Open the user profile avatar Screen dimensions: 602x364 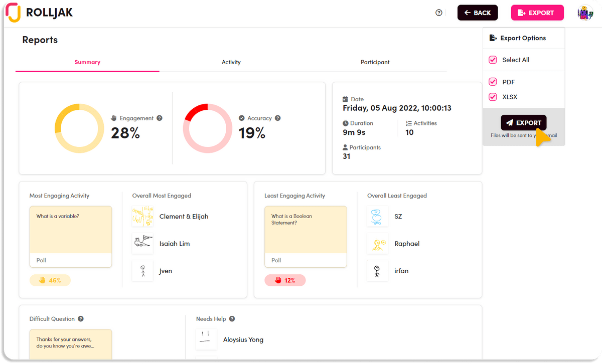pyautogui.click(x=585, y=13)
